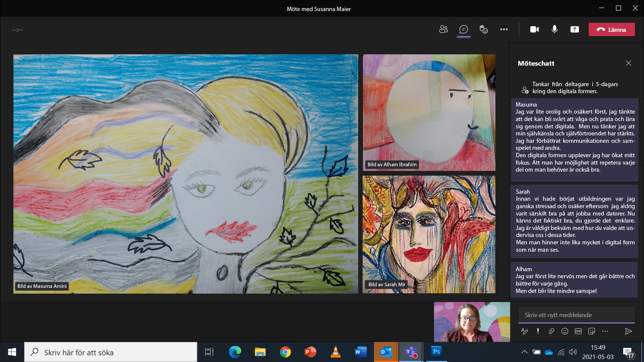Show the participants list
The image size is (644, 362).
point(443,29)
